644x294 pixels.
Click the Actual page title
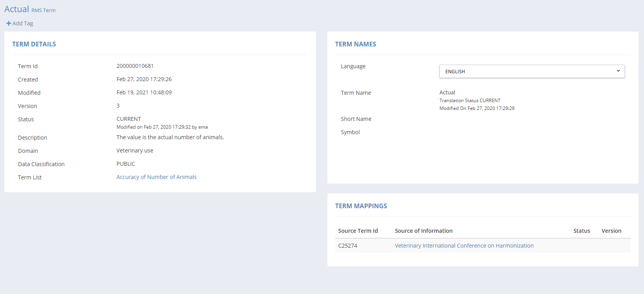click(17, 9)
